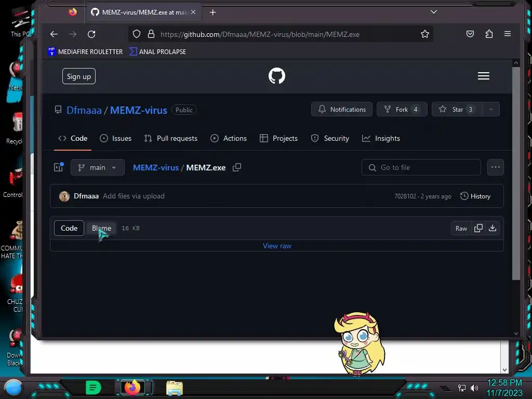Open the Insights tab
The width and height of the screenshot is (532, 399).
point(381,138)
